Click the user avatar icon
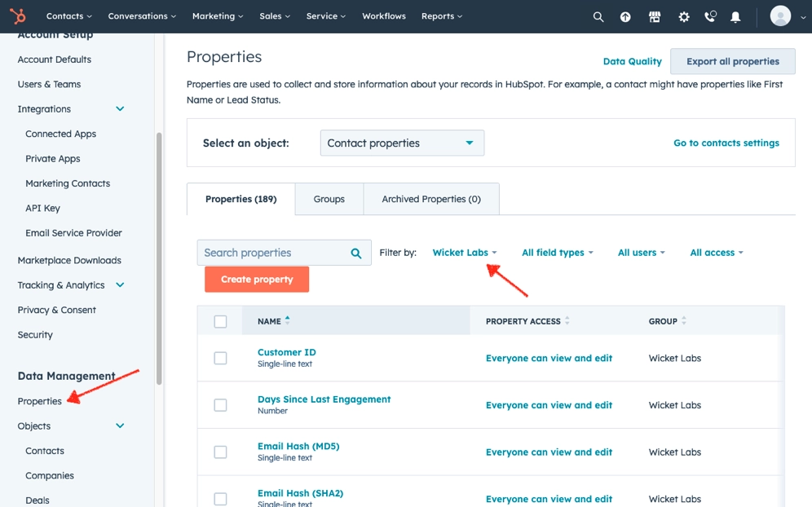Image resolution: width=812 pixels, height=507 pixels. coord(780,16)
